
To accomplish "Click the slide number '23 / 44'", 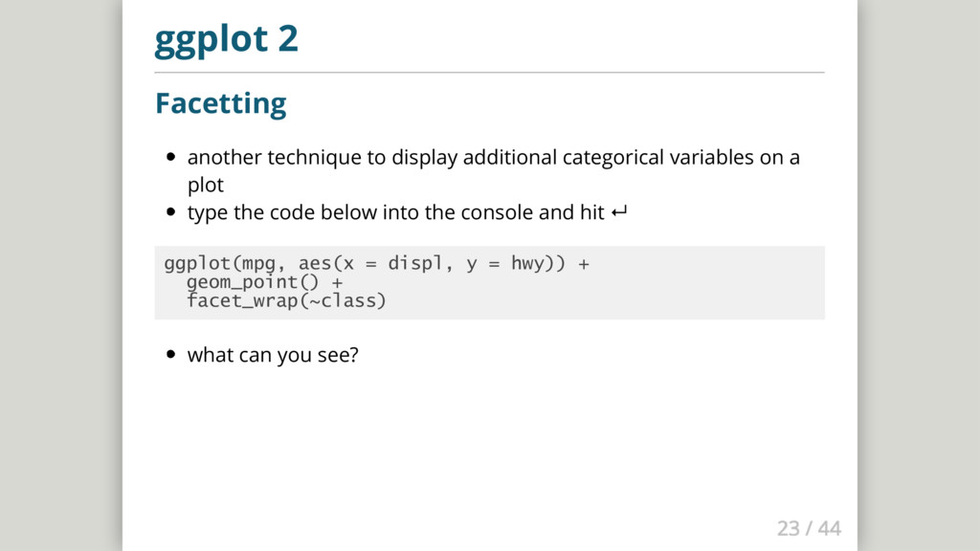I will 809,528.
